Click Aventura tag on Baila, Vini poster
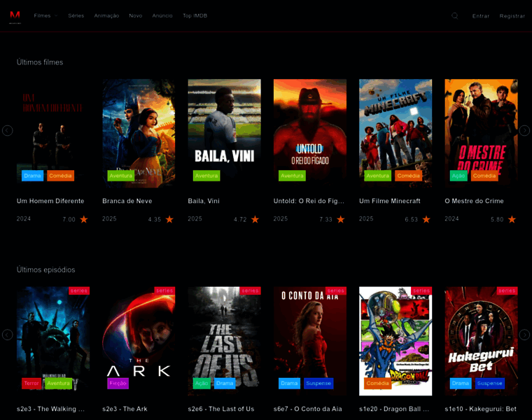 coord(206,176)
